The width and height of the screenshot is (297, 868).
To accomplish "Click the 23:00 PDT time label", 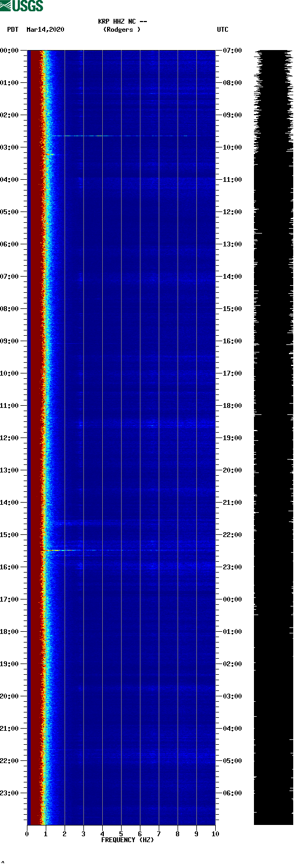I will pyautogui.click(x=10, y=793).
